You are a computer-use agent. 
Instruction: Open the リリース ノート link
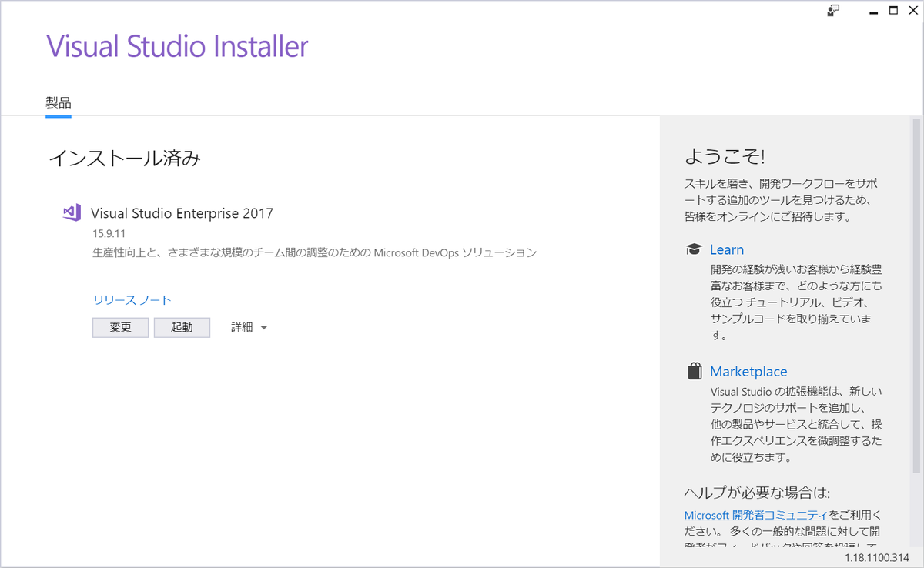click(132, 300)
